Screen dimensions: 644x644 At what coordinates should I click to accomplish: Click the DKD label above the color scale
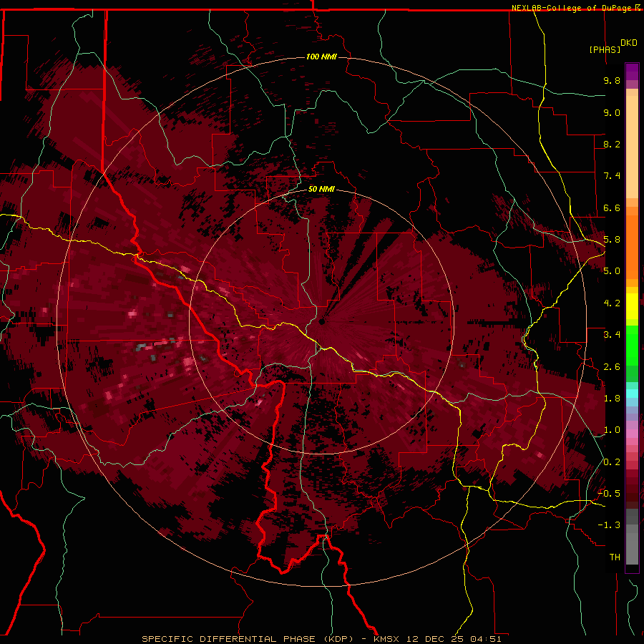[629, 43]
